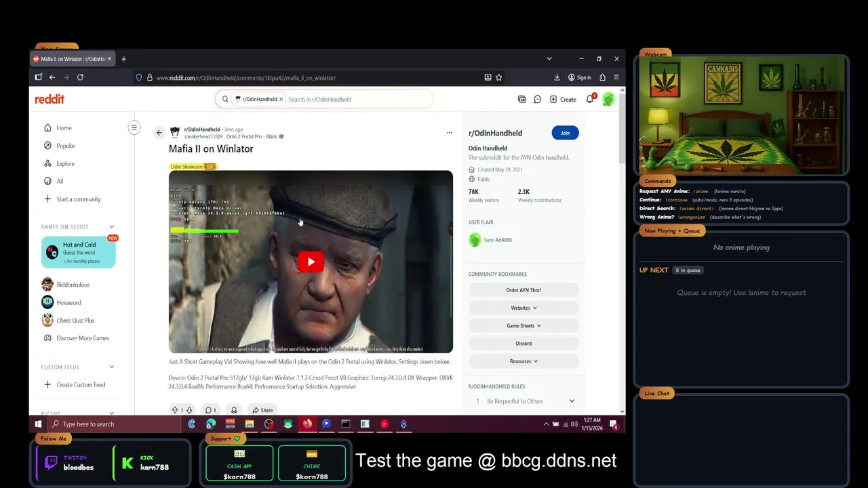Click the Order AYN Thor! bookmark button

[x=524, y=290]
